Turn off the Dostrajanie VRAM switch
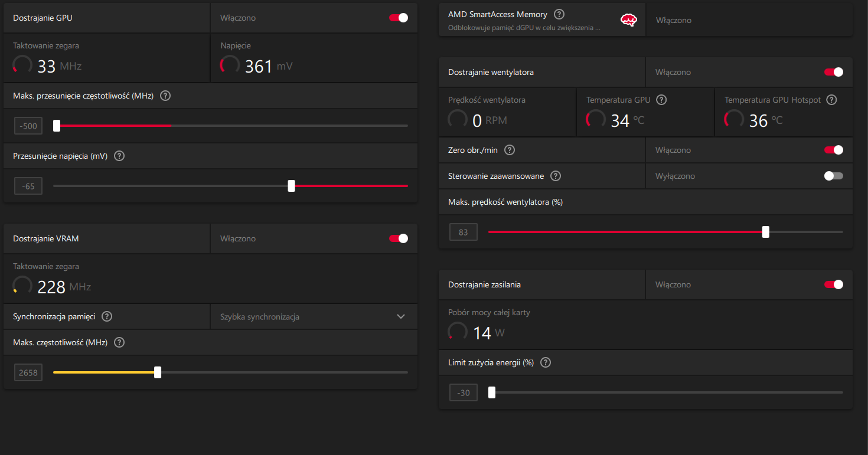 pos(399,238)
